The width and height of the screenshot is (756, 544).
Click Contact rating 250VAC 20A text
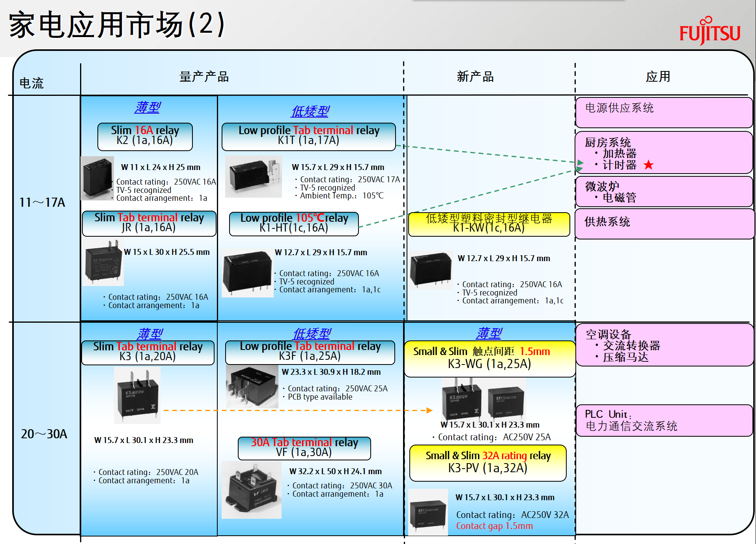click(146, 472)
